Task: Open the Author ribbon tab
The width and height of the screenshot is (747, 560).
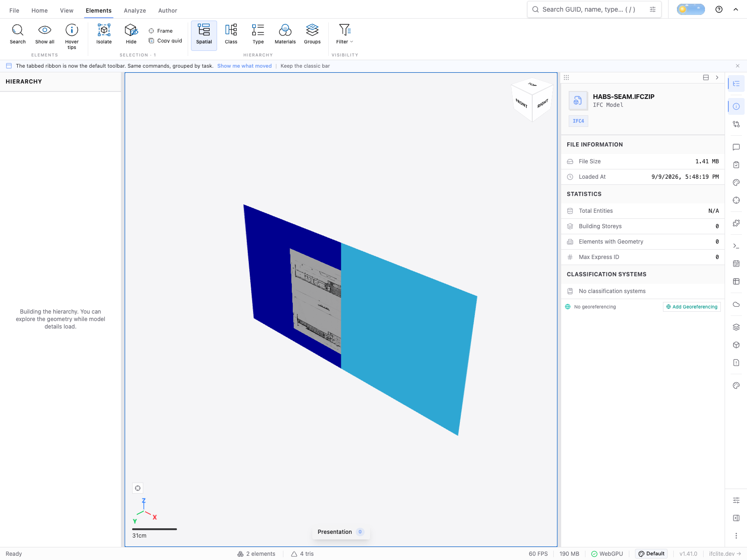Action: (x=168, y=10)
